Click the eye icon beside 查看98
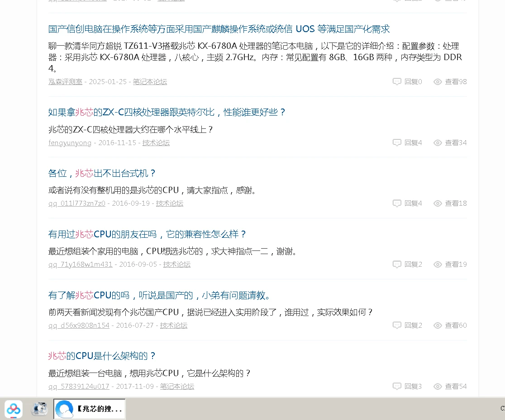The width and height of the screenshot is (505, 420). (x=438, y=82)
